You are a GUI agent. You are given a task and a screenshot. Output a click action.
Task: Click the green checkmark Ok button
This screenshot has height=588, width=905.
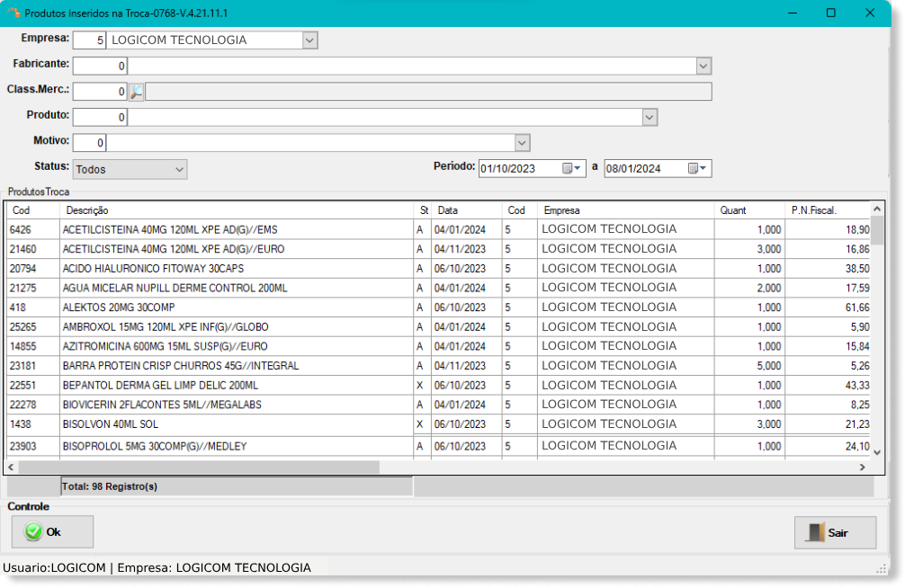52,532
